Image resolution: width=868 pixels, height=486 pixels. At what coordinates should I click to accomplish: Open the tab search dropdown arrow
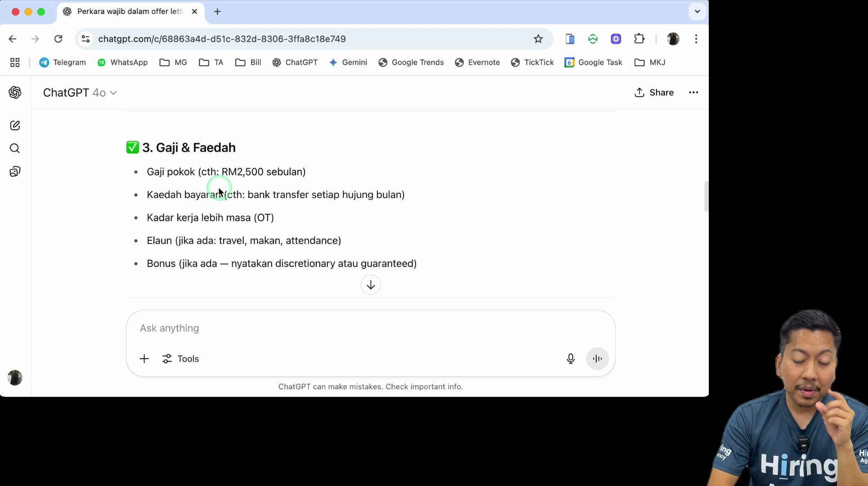[698, 12]
